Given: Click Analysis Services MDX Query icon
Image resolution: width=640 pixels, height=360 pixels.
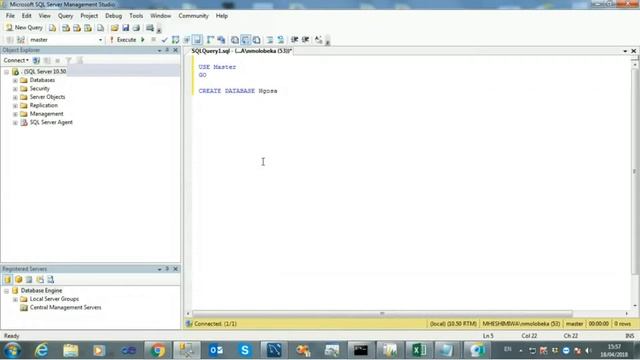Looking at the screenshot, I should click(66, 28).
